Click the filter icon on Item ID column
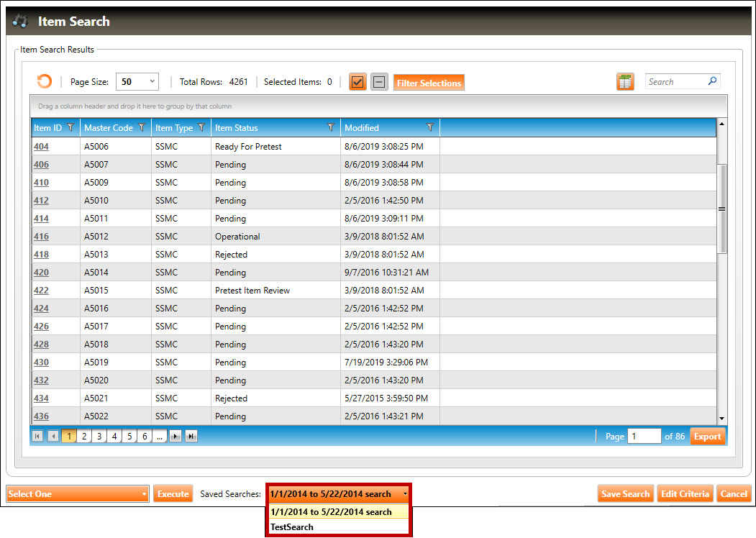756x538 pixels. 70,128
